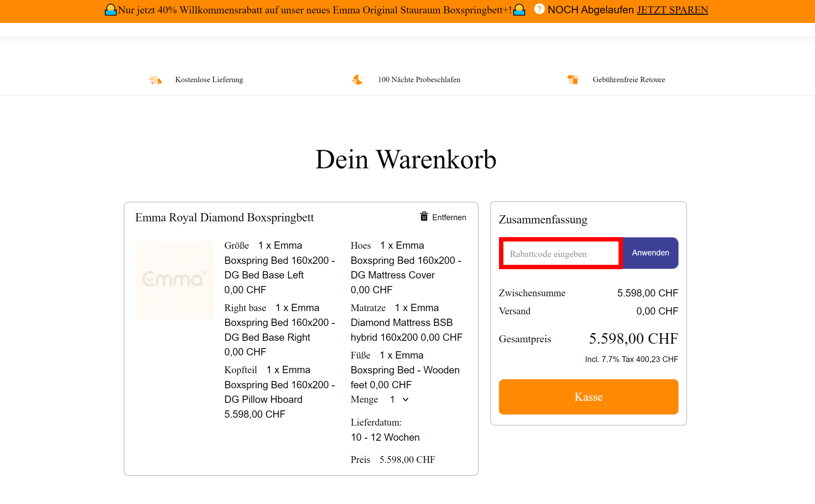Click the DG Bed Base Left text

coord(264,275)
